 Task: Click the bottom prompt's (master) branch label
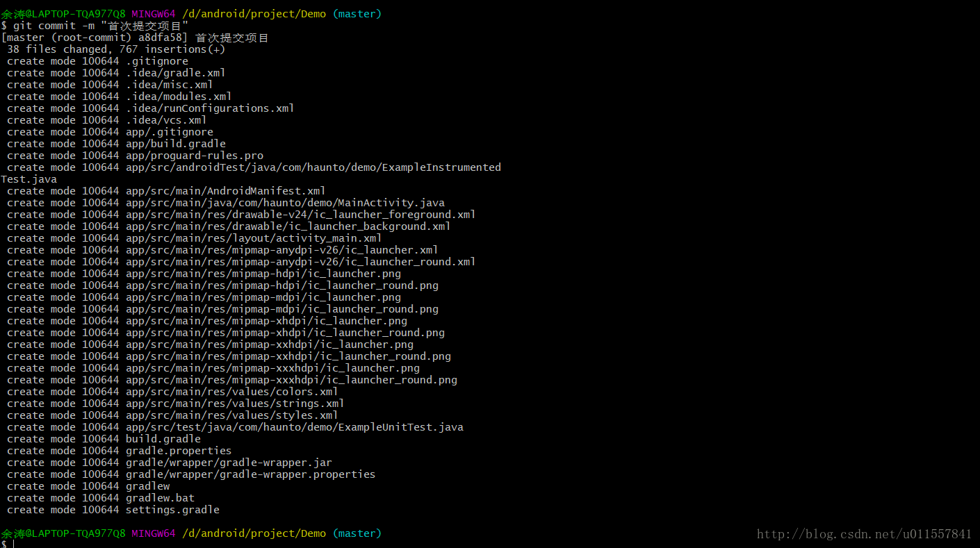point(357,533)
